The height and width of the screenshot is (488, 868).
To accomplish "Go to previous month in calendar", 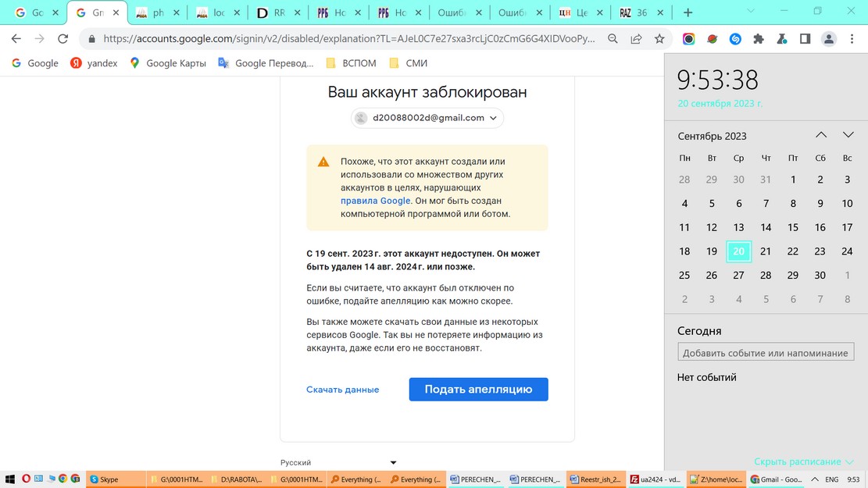I will (x=821, y=135).
